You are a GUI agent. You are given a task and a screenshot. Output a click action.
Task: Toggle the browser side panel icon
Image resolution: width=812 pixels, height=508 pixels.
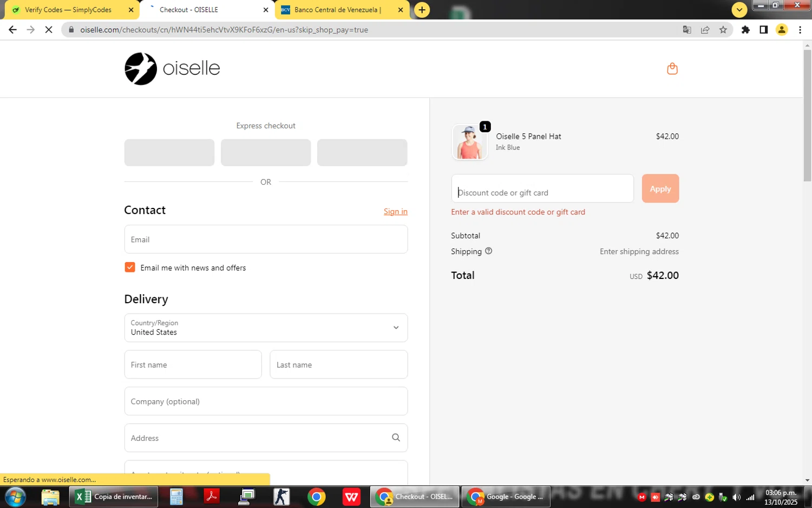(763, 30)
